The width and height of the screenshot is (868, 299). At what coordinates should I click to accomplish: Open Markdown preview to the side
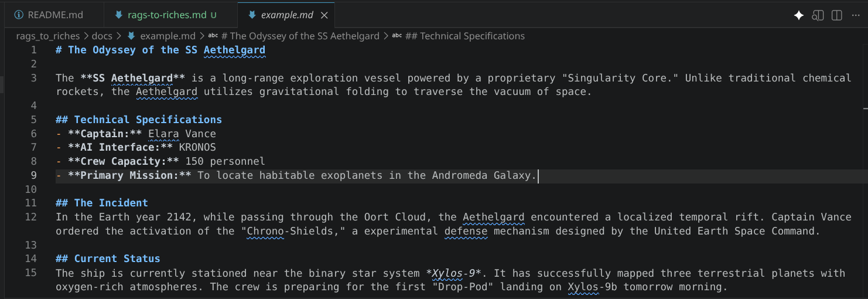[818, 15]
